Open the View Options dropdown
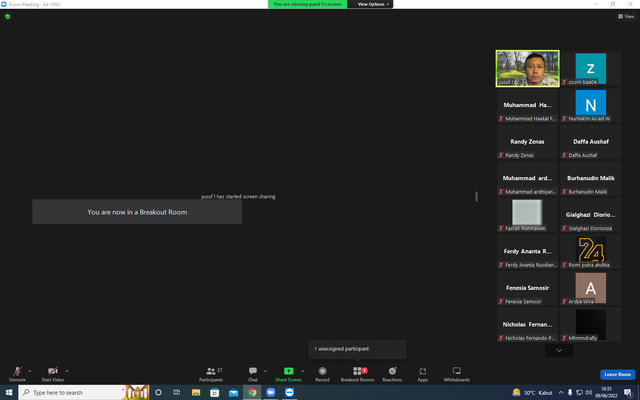The width and height of the screenshot is (640, 400). pos(373,4)
